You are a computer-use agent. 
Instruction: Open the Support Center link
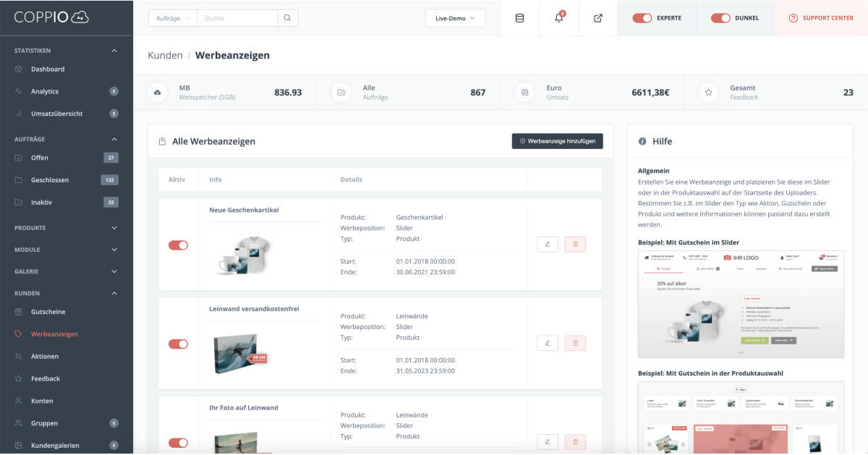(x=821, y=18)
